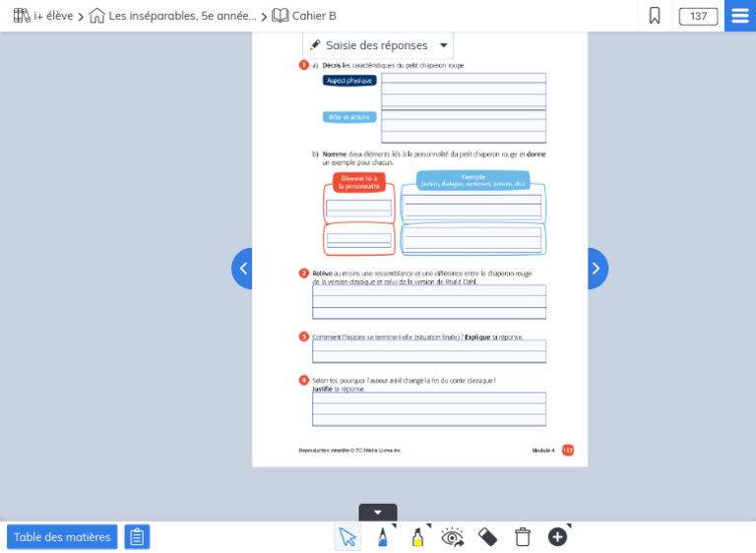Expand the Saisie des réponses dropdown

point(378,45)
